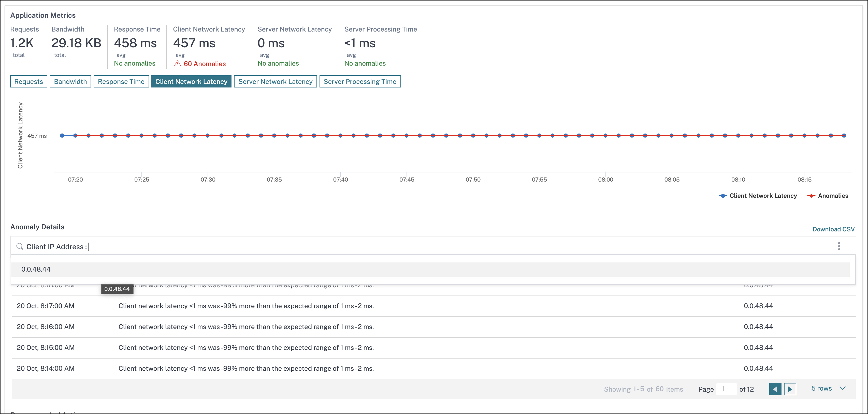Click the Download CSV link
Screen dimensions: 868x414
833,229
